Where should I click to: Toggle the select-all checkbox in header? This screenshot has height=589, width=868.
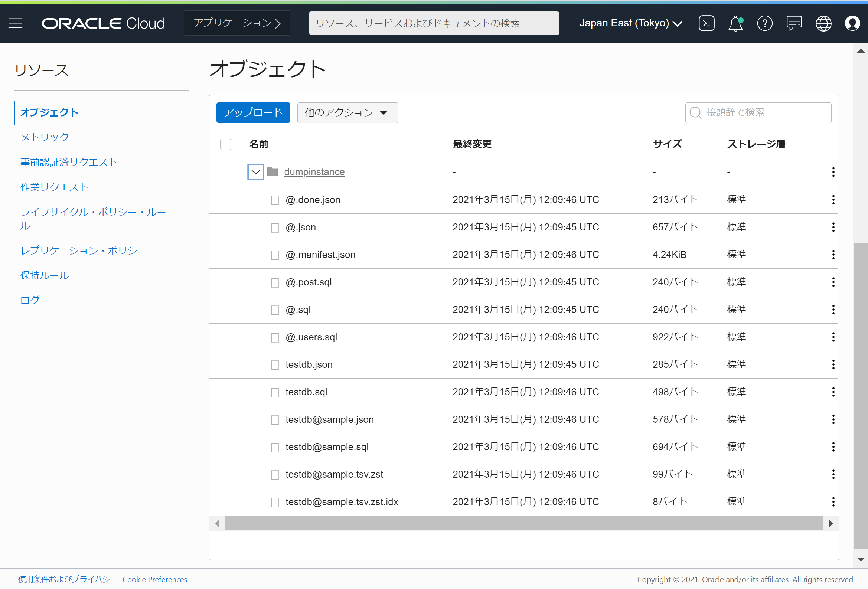[x=226, y=144]
